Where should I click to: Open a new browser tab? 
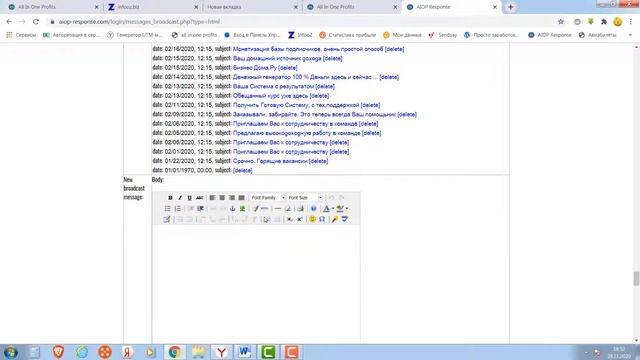(x=511, y=7)
